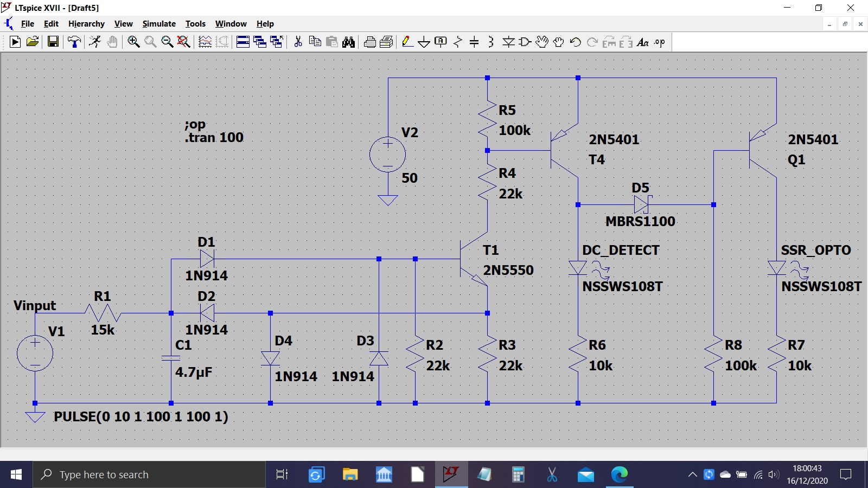Viewport: 868px width, 488px height.
Task: Click the Print icon
Action: tap(370, 42)
